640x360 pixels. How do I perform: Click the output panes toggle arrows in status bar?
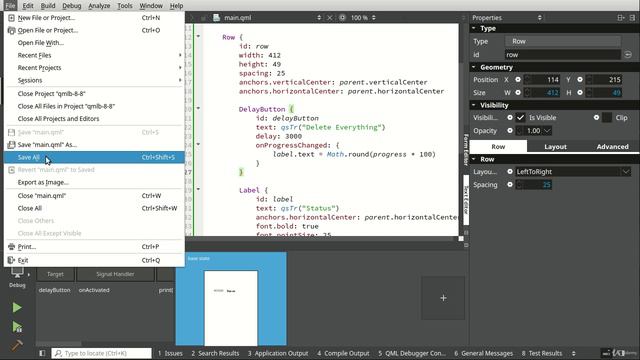(573, 353)
